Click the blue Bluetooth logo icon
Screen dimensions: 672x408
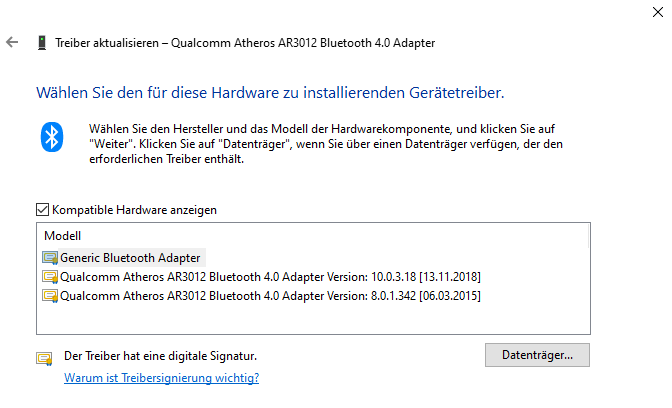(52, 137)
